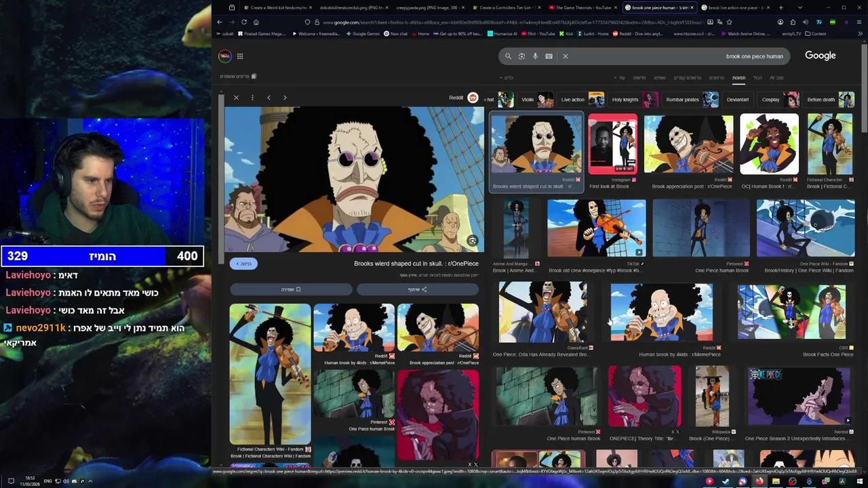
Task: Open 'Brook Facts One Piece' CBR thumbnail
Action: coord(791,312)
